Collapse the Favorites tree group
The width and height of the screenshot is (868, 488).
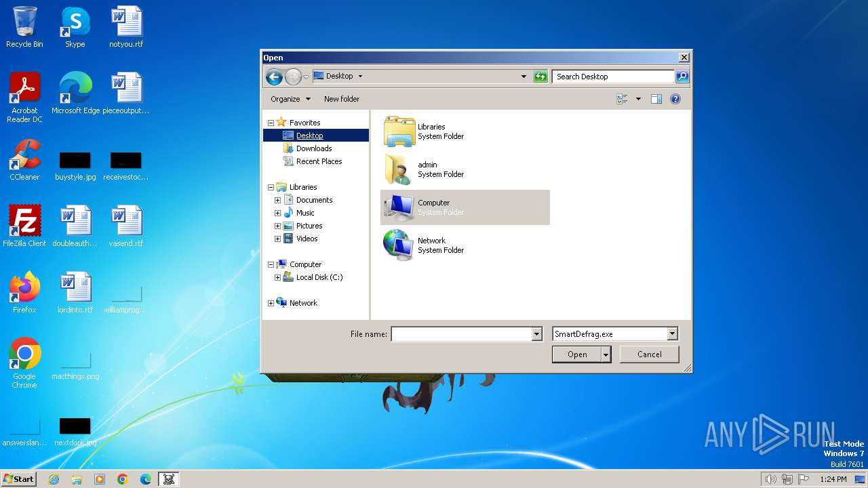[x=271, y=123]
